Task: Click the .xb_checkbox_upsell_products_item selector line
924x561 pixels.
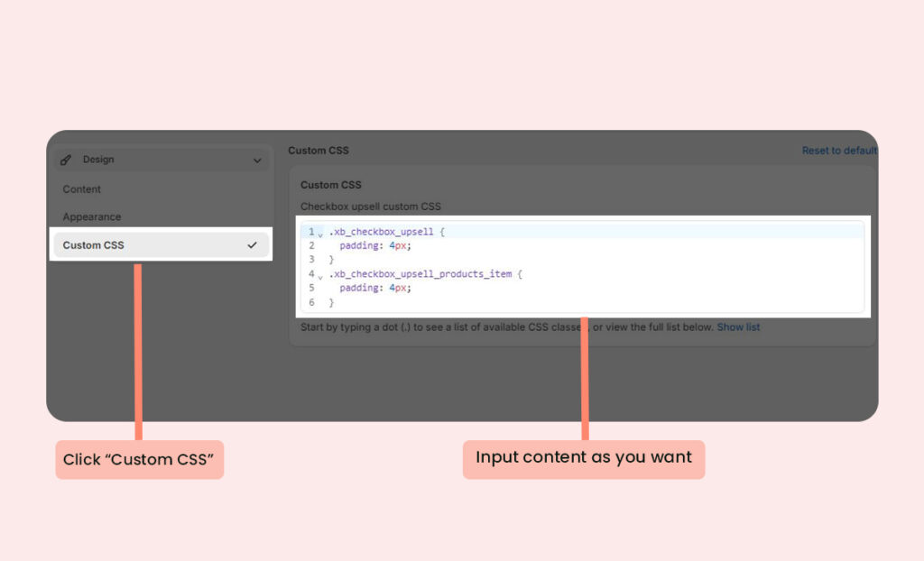Action: pos(425,273)
